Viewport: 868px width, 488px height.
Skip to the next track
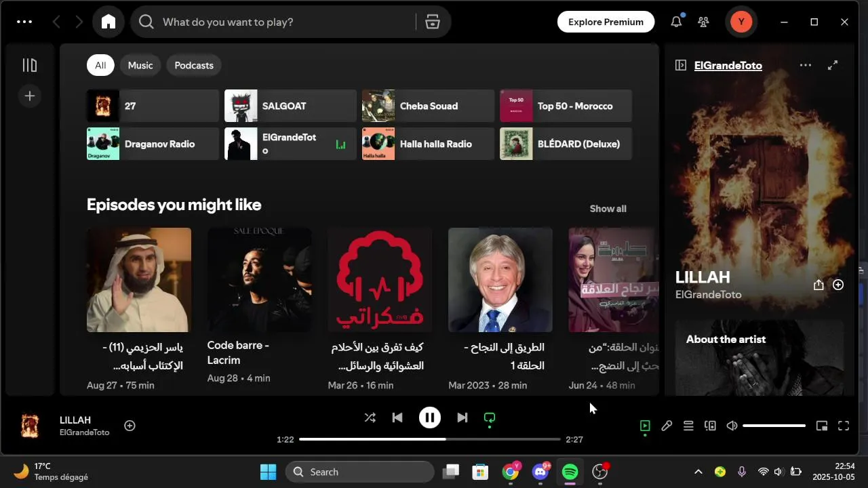point(462,418)
